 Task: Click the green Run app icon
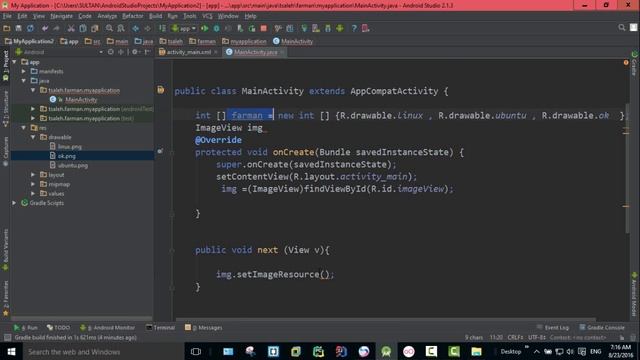coord(204,28)
